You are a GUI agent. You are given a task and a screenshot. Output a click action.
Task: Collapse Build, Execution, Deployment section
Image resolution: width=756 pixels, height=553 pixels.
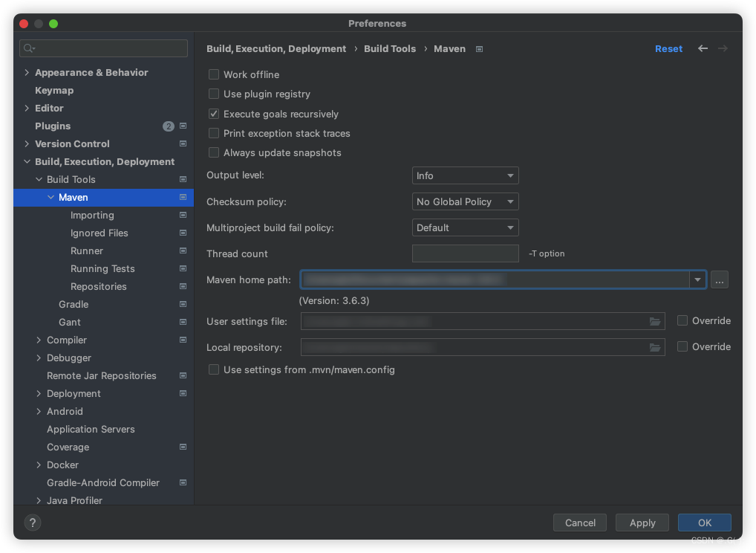pos(27,161)
